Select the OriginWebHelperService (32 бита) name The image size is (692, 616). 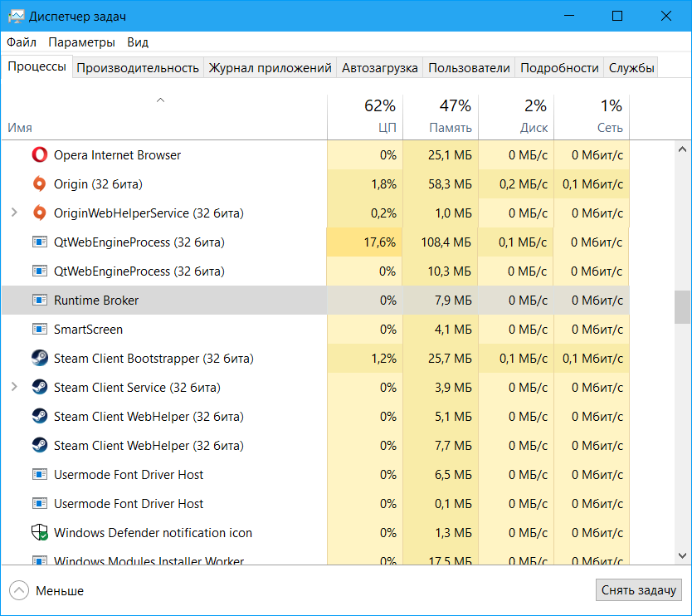[149, 213]
